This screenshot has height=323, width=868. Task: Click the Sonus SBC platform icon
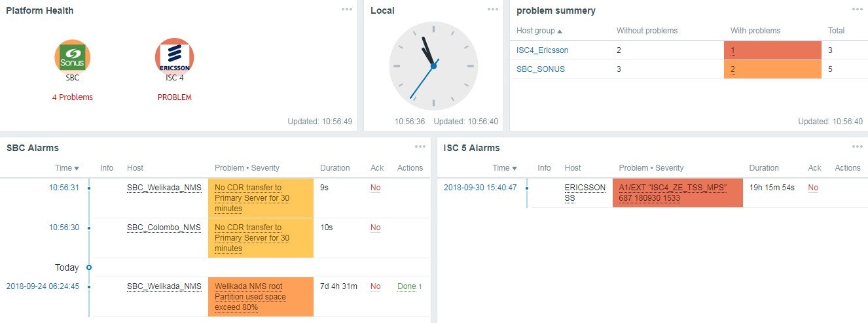pyautogui.click(x=72, y=56)
